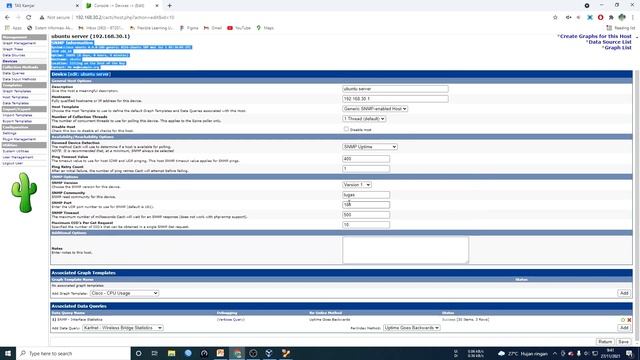
Task: Open the Chrome profile avatar
Action: [622, 18]
